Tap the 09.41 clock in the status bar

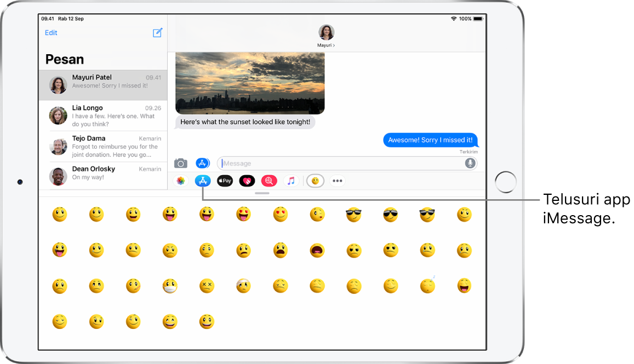coord(47,19)
